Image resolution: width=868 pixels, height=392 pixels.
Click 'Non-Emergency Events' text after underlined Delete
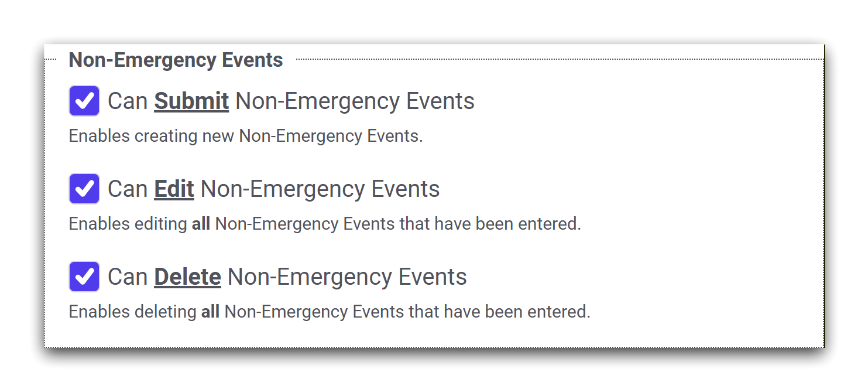(347, 277)
